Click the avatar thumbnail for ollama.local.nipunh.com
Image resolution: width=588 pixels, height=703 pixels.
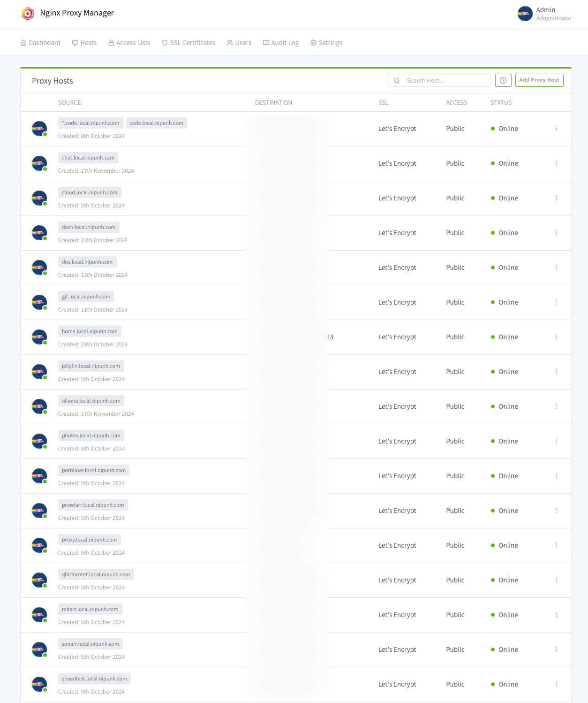click(39, 406)
